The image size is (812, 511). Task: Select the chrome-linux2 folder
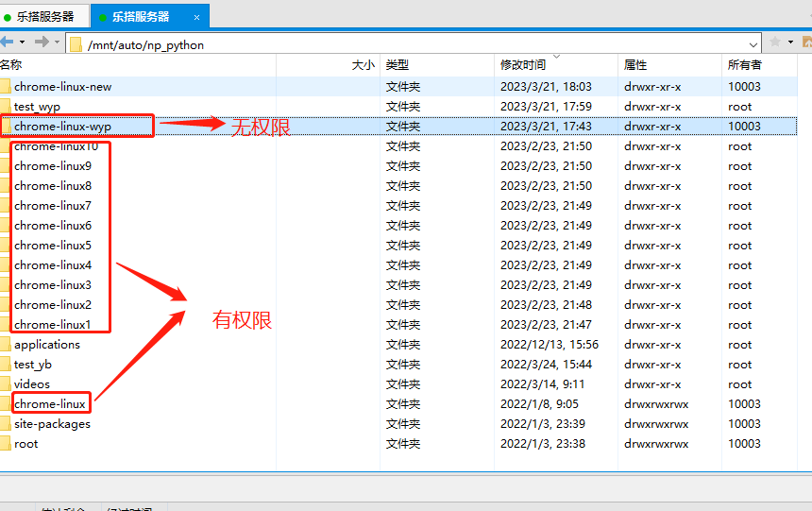point(53,305)
